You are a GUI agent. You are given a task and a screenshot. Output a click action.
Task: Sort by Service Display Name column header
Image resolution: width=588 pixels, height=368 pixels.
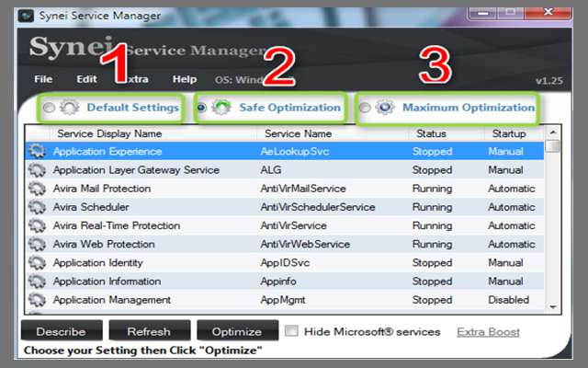[109, 133]
